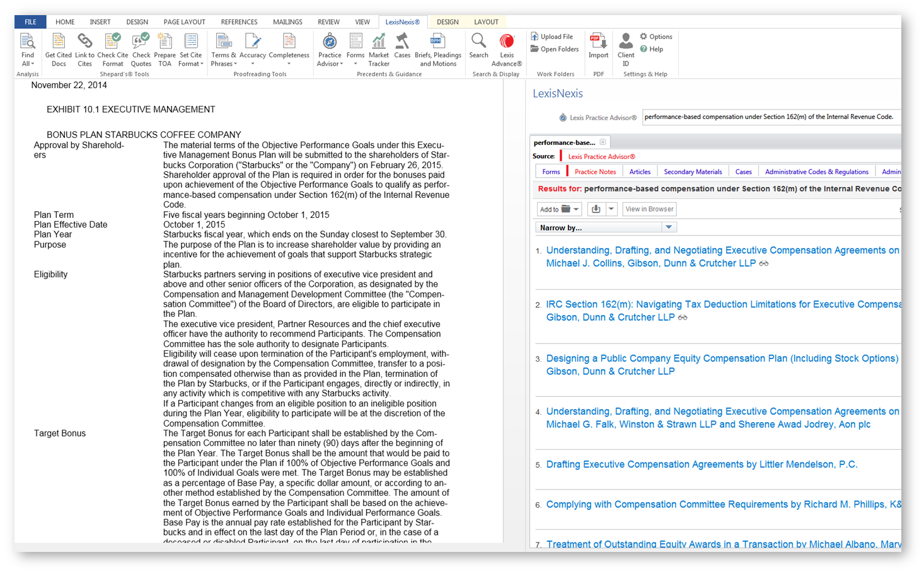
Task: Click Prepare TOA icon
Action: click(165, 42)
